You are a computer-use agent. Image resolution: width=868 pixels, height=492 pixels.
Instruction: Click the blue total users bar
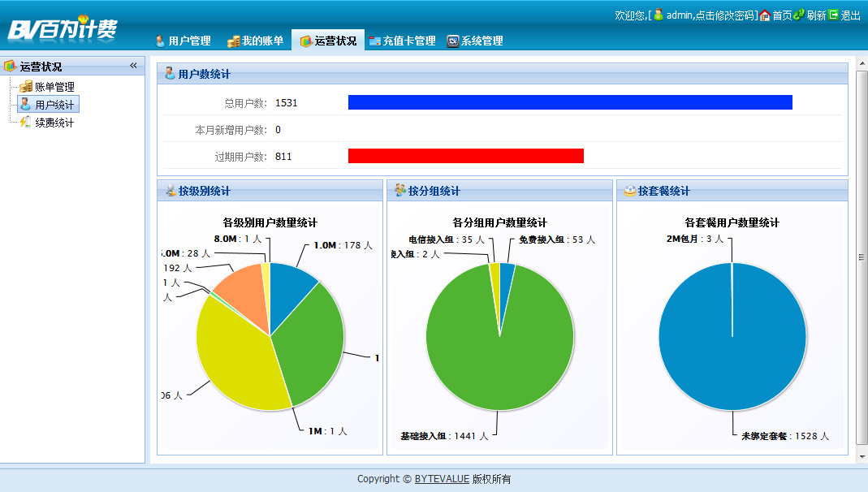[x=569, y=102]
